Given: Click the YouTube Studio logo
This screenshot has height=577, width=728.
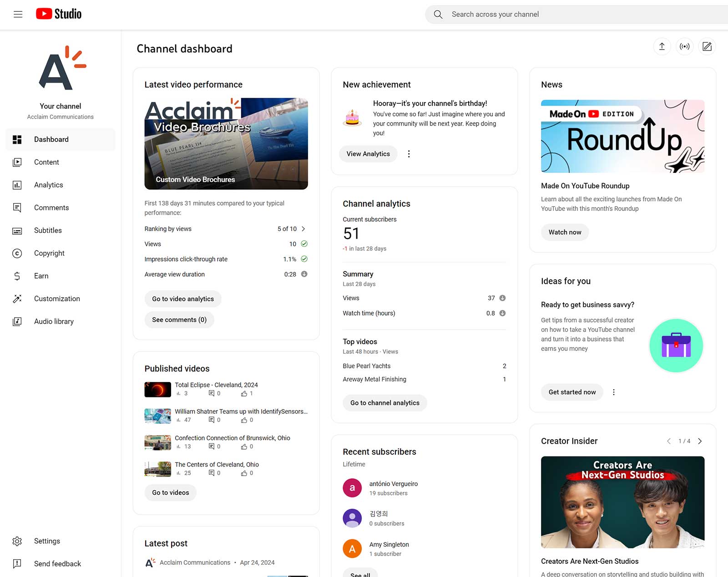Looking at the screenshot, I should point(59,14).
